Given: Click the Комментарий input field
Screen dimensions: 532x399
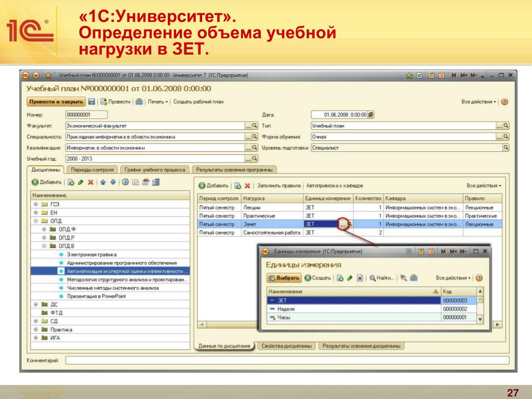Looking at the screenshot, I should click(x=287, y=361).
